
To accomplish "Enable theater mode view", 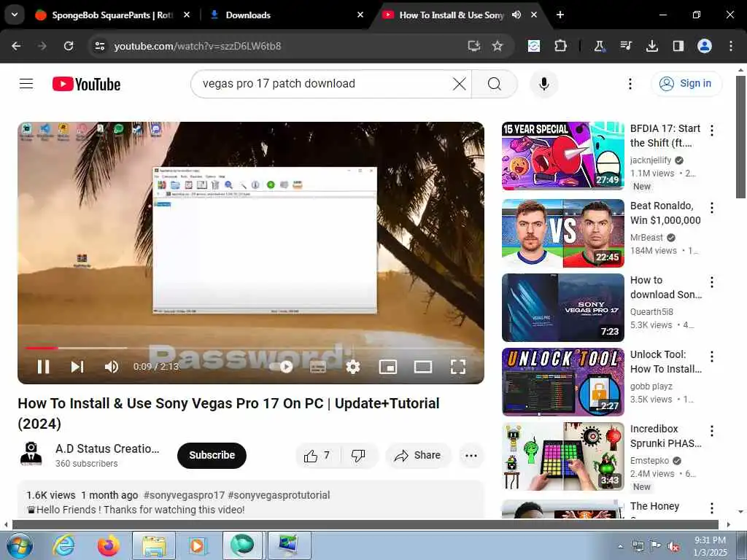I will [423, 367].
